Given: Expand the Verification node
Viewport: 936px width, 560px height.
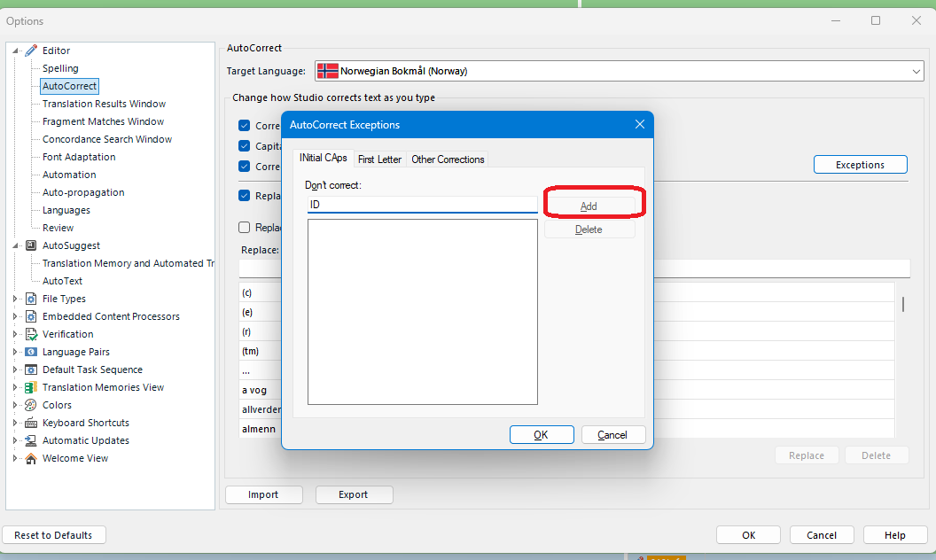Looking at the screenshot, I should (15, 334).
